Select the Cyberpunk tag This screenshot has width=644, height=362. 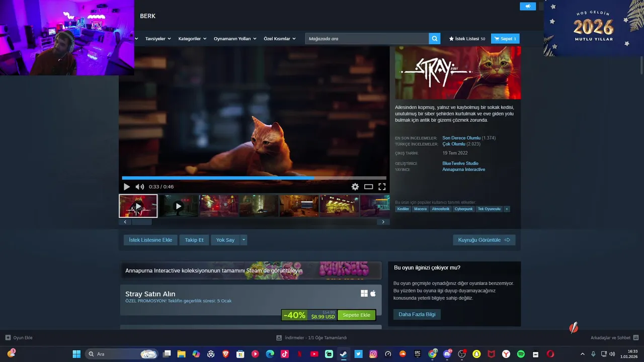464,209
